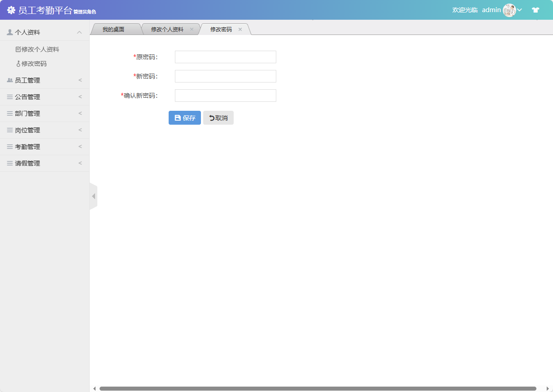Click the admin avatar picture

[x=509, y=9]
